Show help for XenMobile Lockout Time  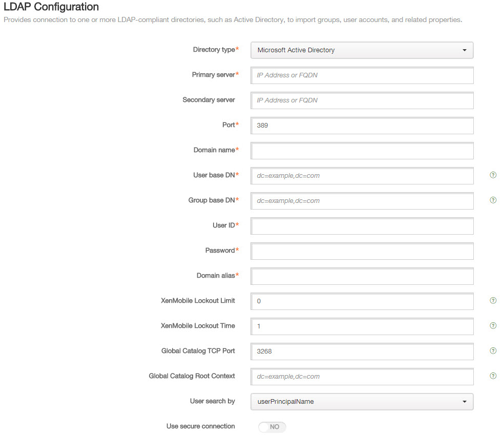[493, 325]
